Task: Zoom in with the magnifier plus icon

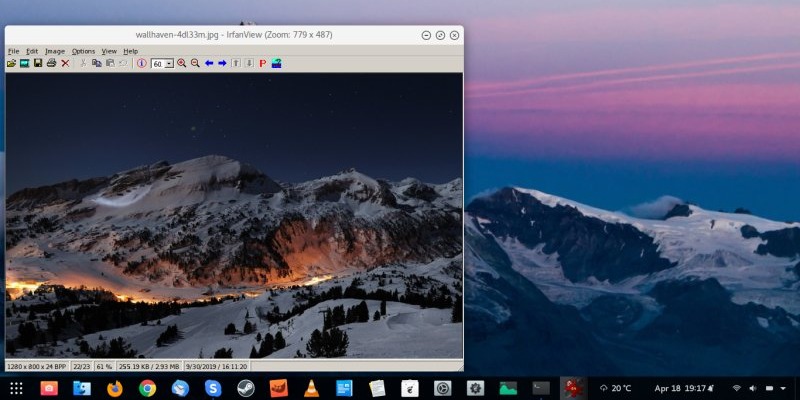Action: coord(182,63)
